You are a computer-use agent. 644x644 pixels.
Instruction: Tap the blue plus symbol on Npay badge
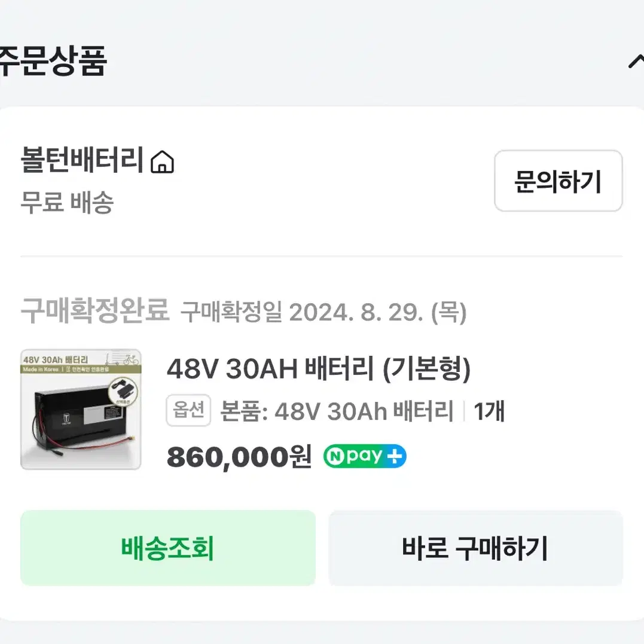pos(396,457)
